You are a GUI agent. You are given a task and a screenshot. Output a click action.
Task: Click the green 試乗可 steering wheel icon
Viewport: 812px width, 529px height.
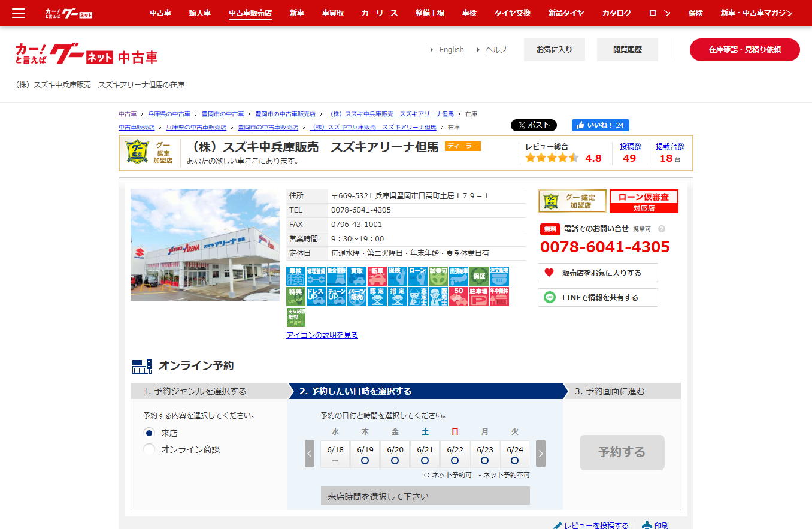438,276
